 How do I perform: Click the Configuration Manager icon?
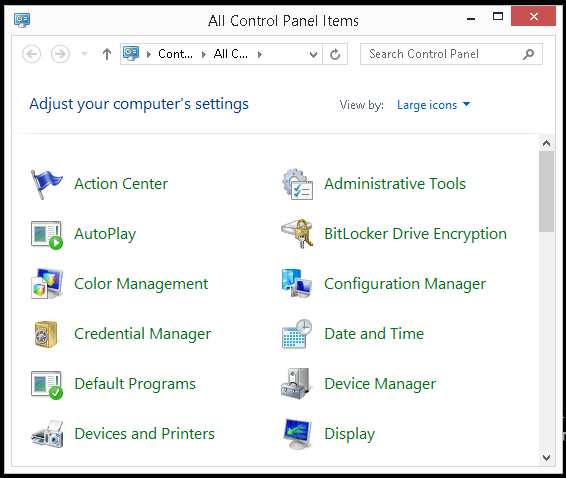tap(297, 284)
